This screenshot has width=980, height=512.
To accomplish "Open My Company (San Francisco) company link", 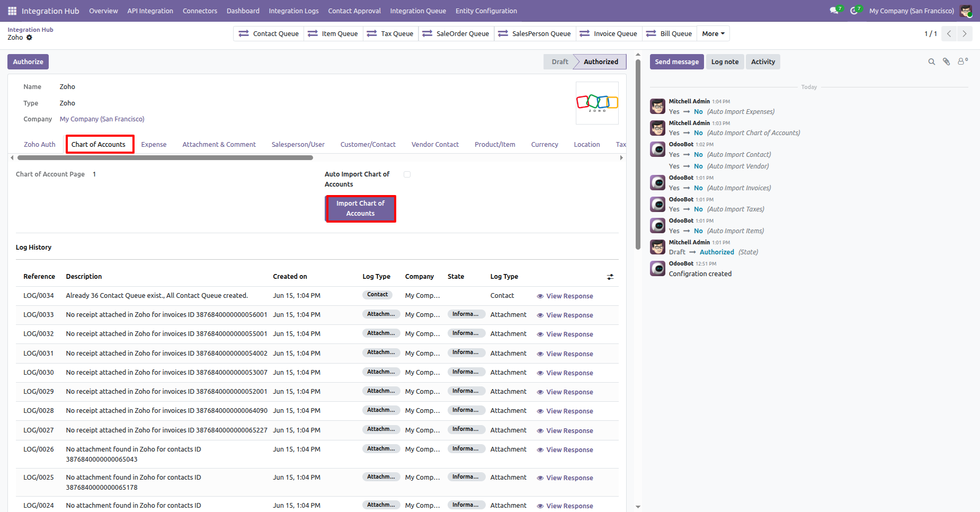I will 102,119.
